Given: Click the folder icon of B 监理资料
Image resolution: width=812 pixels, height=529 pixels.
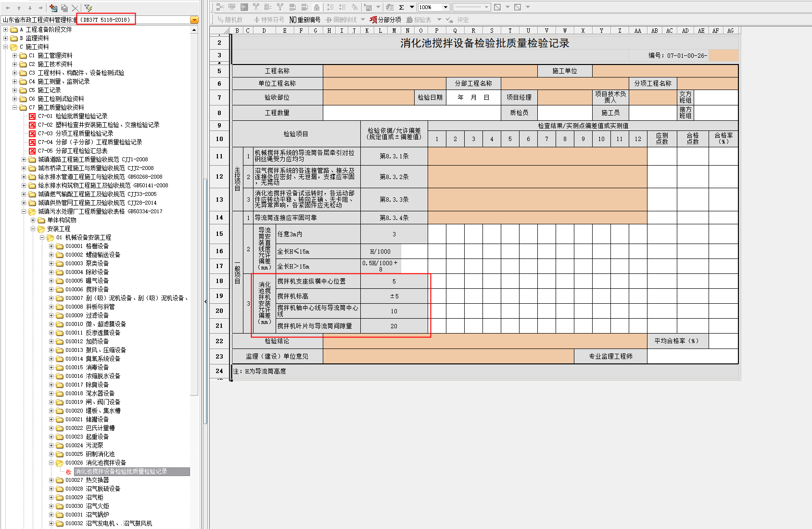Looking at the screenshot, I should [14, 39].
